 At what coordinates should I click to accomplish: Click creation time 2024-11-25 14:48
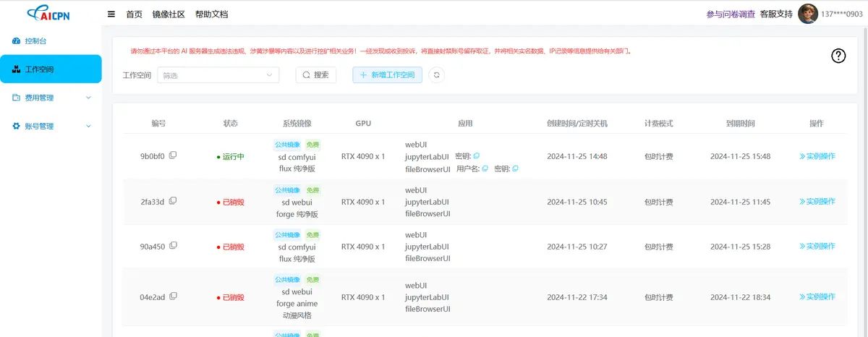click(x=577, y=156)
